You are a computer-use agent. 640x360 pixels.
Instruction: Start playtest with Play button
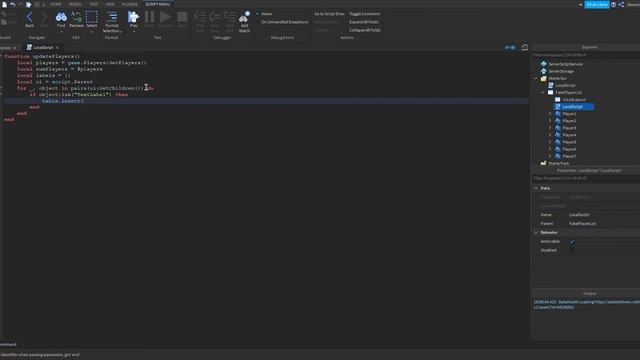pyautogui.click(x=133, y=17)
